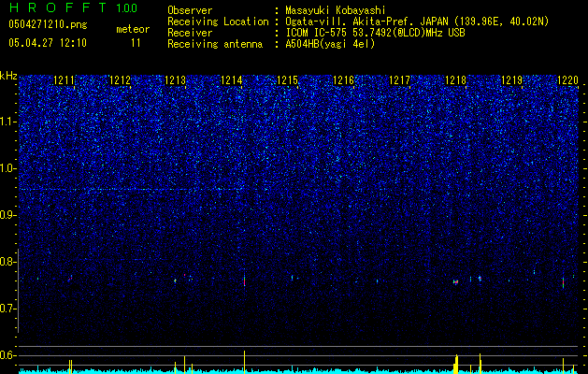Click the HROFFT 1.0.0 title text
Image resolution: width=588 pixels, height=374 pixels.
(x=73, y=7)
